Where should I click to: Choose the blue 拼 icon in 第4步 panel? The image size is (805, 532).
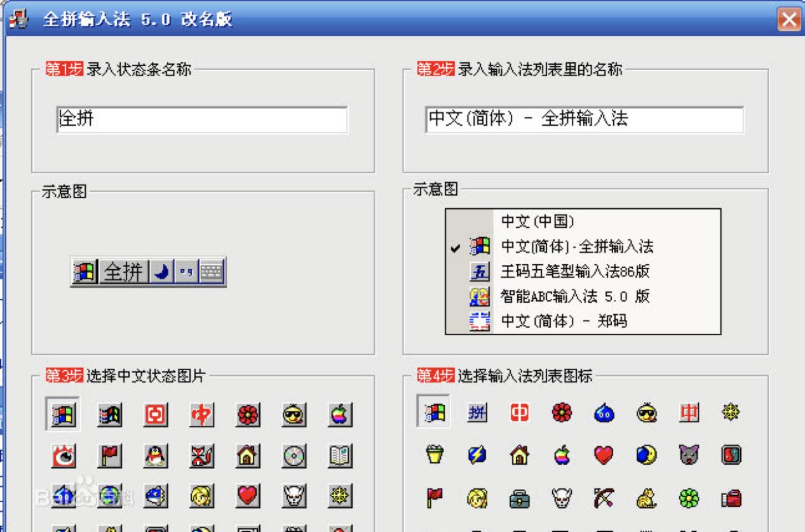477,413
